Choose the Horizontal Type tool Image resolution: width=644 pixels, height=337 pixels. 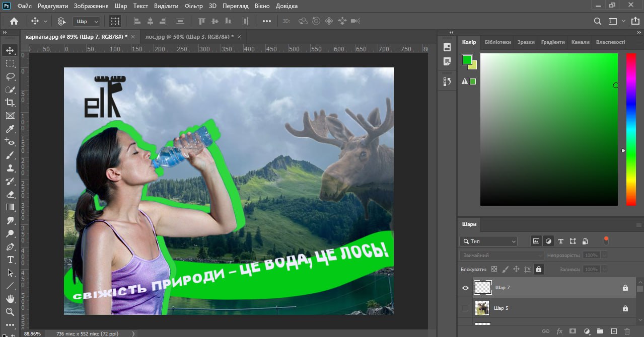click(10, 260)
